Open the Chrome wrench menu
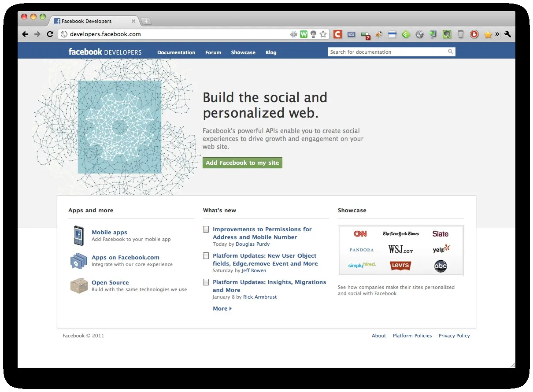Viewport: 533px width, 392px height. tap(507, 34)
